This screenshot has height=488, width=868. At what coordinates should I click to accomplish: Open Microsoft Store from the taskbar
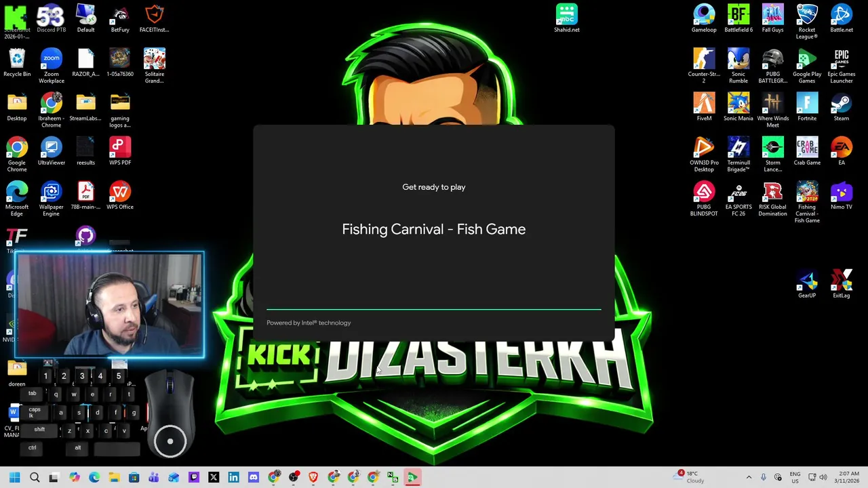(134, 478)
